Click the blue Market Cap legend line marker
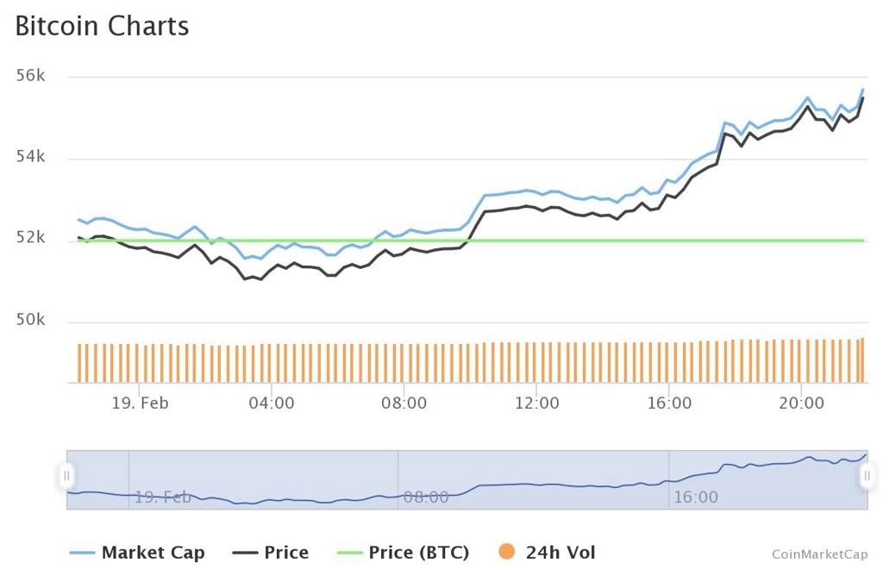Viewport: 883px width, 588px height. point(82,553)
